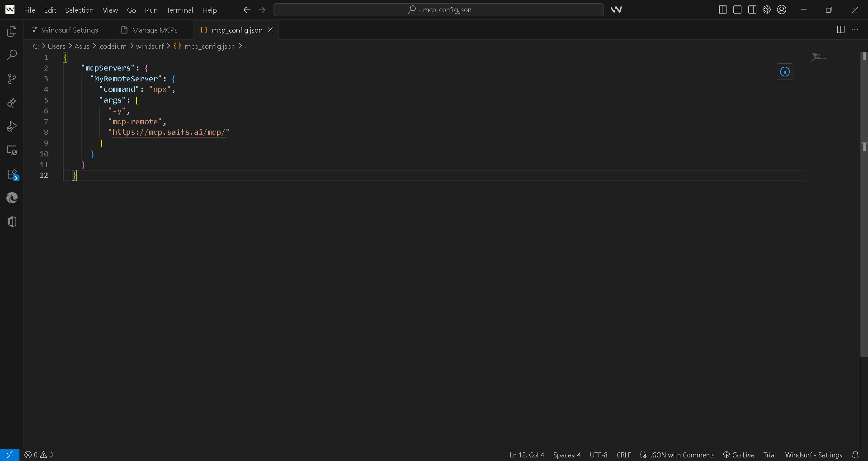
Task: Toggle the bottom panel visibility
Action: click(737, 10)
